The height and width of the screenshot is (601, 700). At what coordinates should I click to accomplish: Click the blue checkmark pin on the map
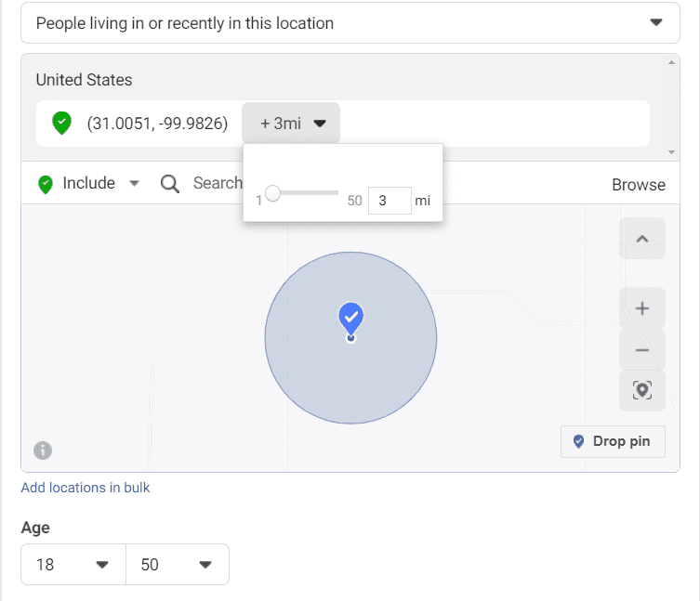point(350,318)
